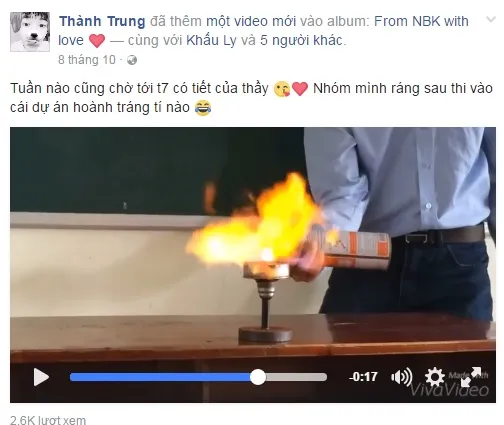The width and height of the screenshot is (504, 425).
Task: Click the video progress slider knob
Action: [x=258, y=377]
